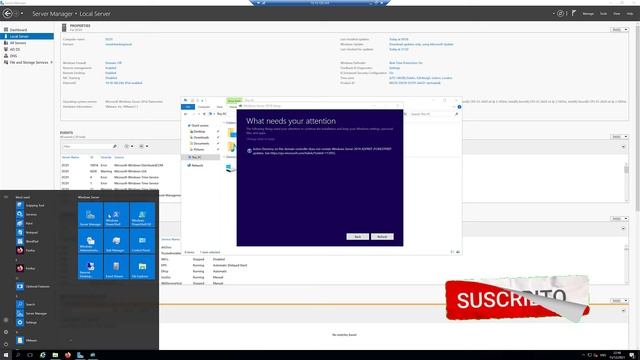The image size is (640, 360).
Task: Refresh Server Manager using header refresh icon
Action: 560,13
